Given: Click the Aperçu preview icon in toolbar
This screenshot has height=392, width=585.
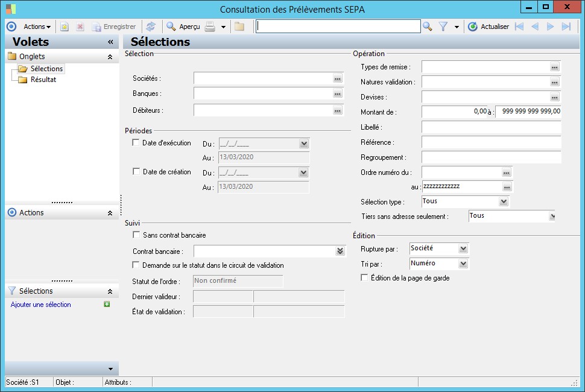Looking at the screenshot, I should [x=171, y=27].
